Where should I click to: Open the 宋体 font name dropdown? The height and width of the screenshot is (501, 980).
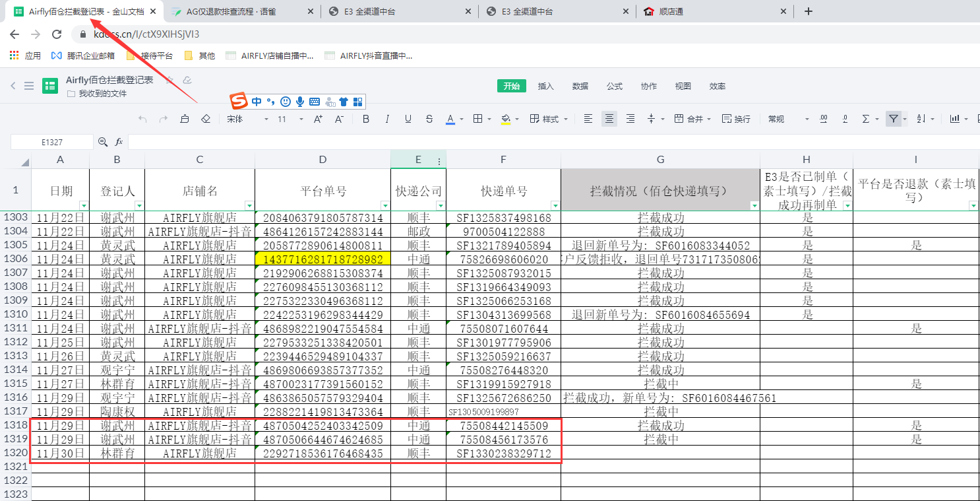click(247, 119)
